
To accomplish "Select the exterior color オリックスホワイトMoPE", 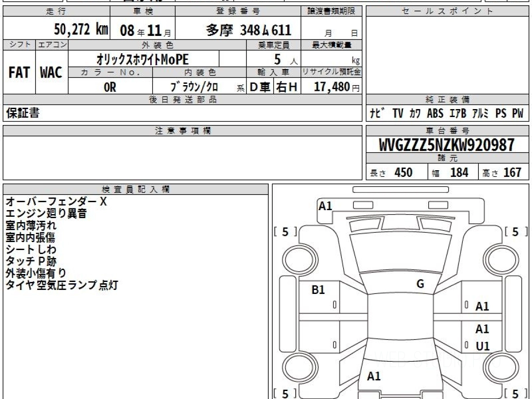I will (x=143, y=59).
